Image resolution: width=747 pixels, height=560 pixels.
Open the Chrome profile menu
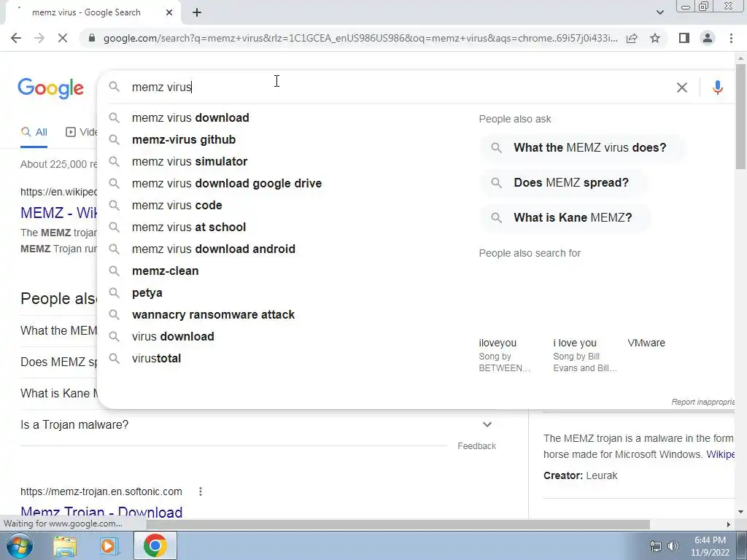(x=708, y=38)
